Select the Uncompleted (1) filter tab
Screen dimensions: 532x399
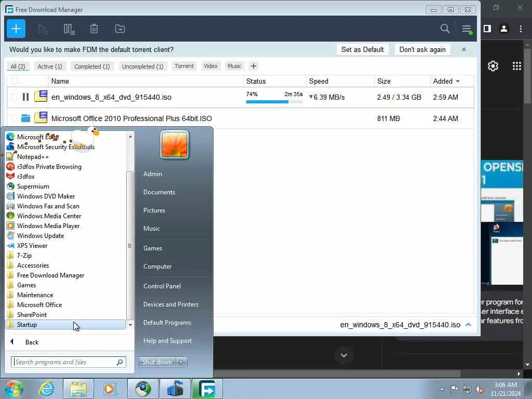(x=142, y=66)
